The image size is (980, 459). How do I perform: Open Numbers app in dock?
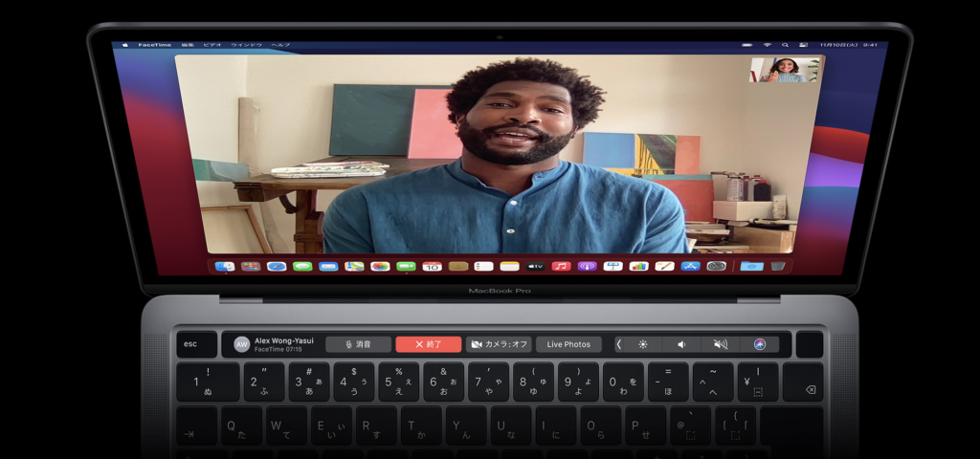(638, 266)
